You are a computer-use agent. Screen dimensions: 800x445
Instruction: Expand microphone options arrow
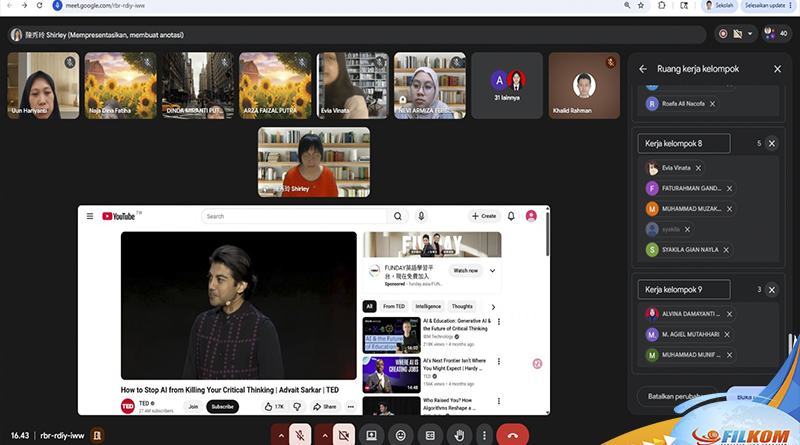tap(281, 435)
